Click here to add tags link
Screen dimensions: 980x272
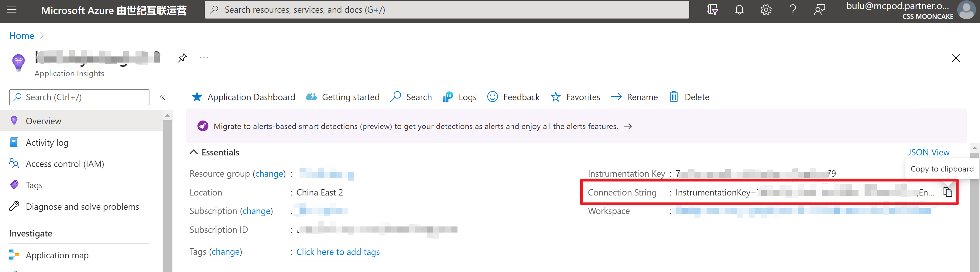(338, 252)
